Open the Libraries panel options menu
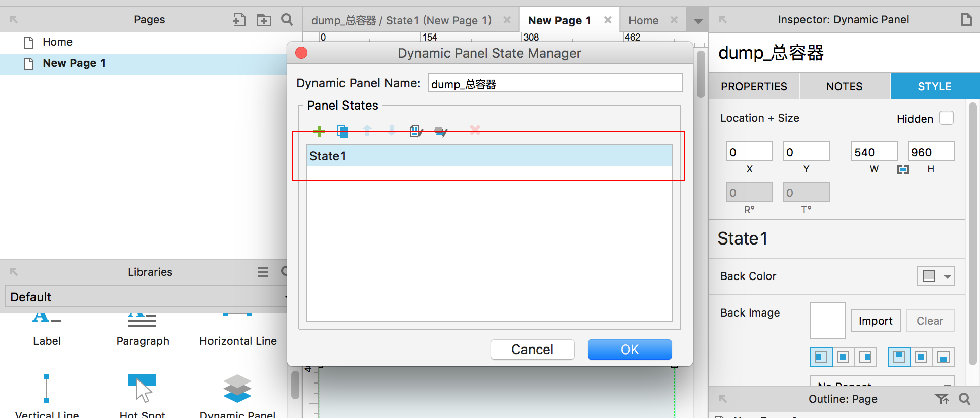 coord(263,272)
